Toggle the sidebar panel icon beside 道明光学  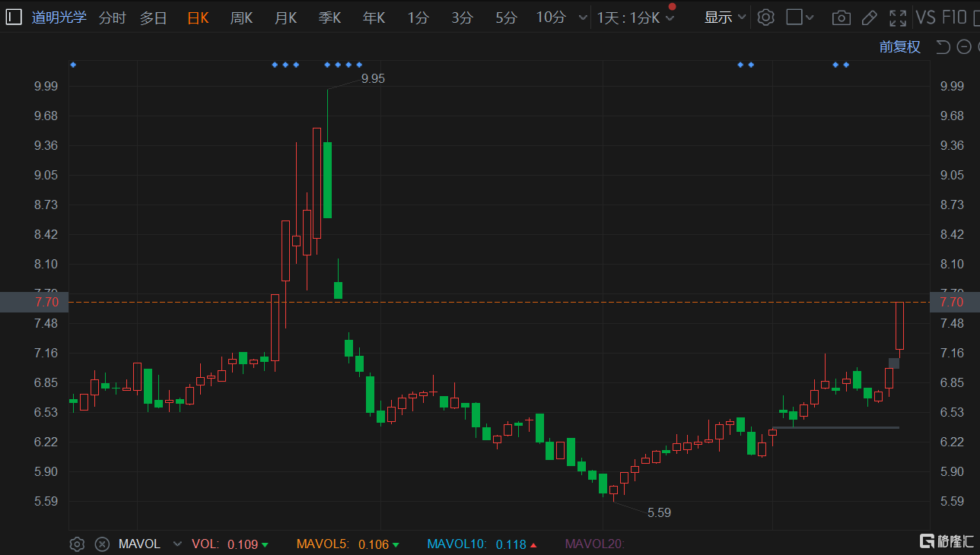click(x=14, y=17)
